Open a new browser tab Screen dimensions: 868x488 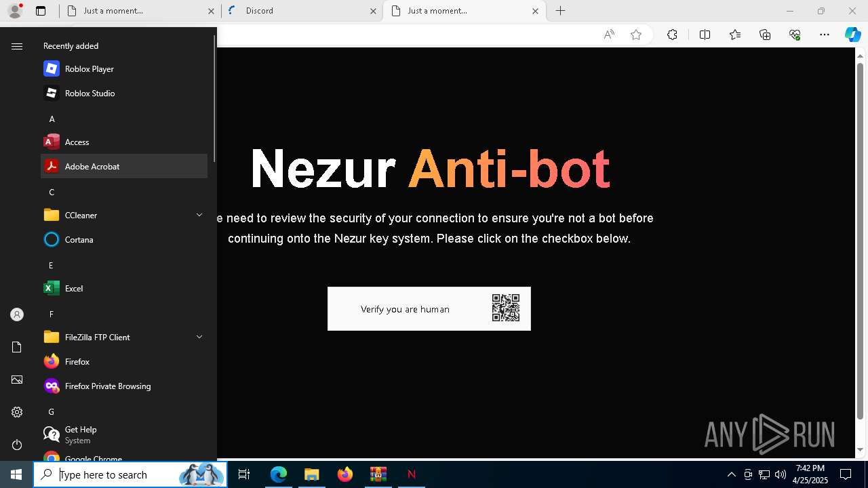(560, 11)
